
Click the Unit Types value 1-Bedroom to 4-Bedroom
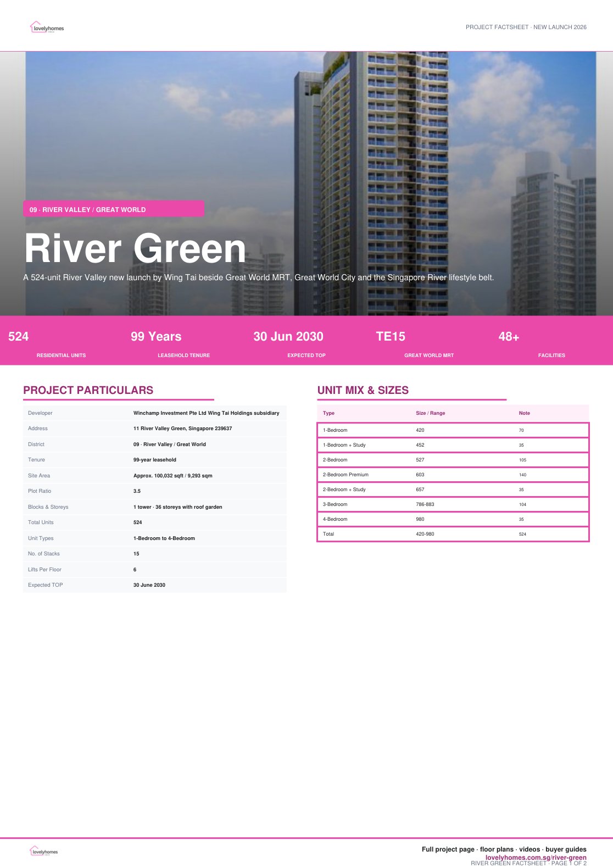pos(164,538)
